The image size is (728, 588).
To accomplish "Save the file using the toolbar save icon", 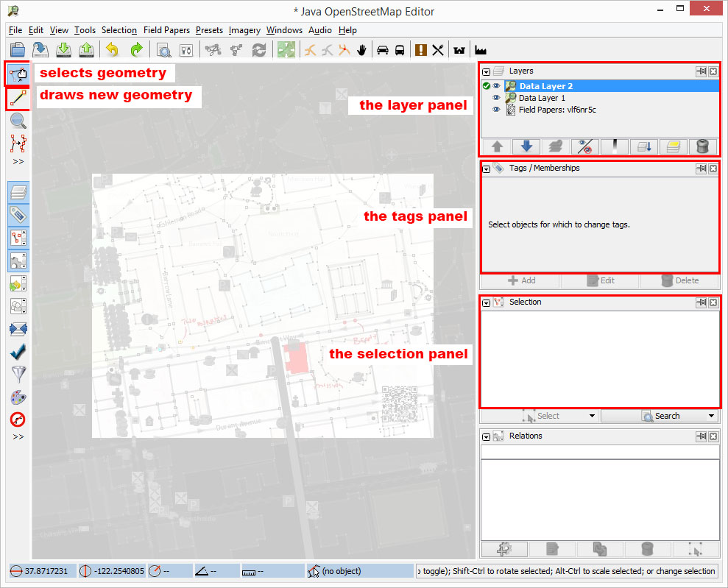I will (x=40, y=49).
